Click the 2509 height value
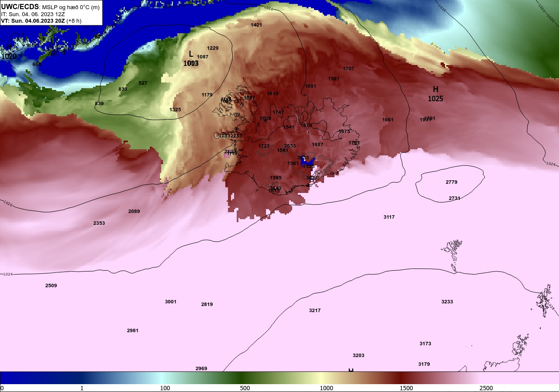559x392 pixels. (x=51, y=285)
